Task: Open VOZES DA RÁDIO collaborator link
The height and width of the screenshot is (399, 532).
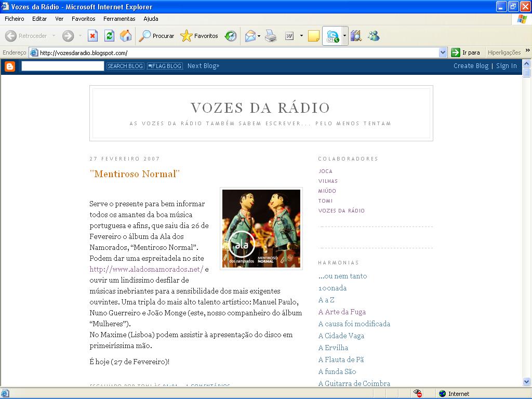Action: point(341,211)
